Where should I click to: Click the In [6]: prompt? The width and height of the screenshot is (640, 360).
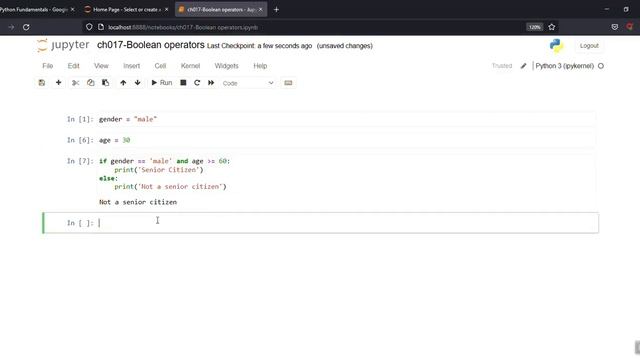click(80, 140)
